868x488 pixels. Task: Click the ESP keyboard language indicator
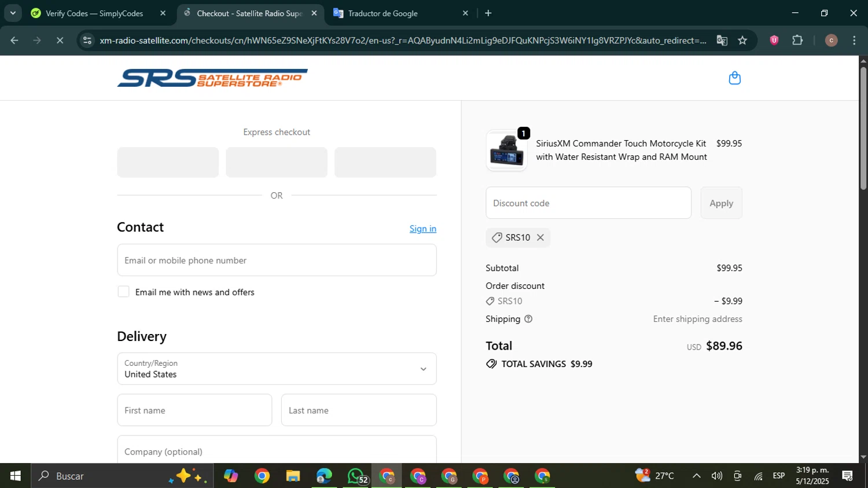coord(779,476)
